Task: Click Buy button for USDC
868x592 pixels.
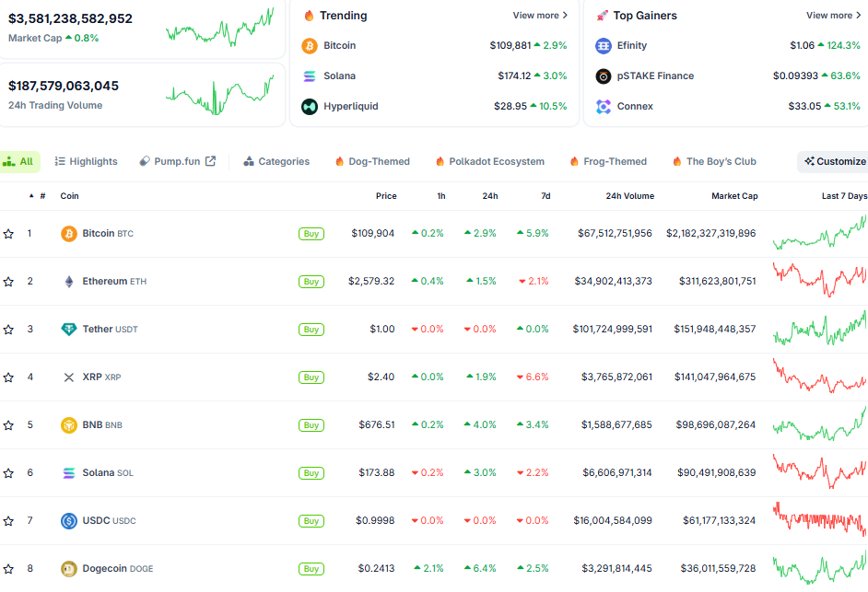Action: [311, 521]
